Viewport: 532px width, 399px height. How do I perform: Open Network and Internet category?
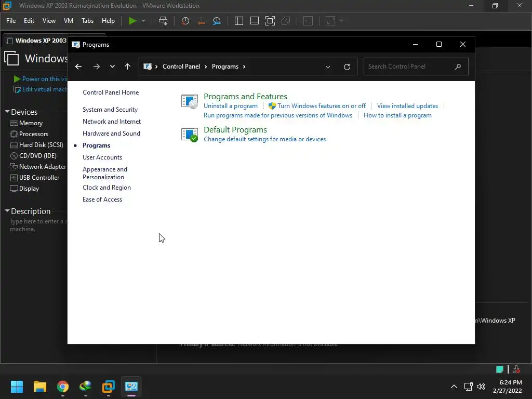coord(112,122)
